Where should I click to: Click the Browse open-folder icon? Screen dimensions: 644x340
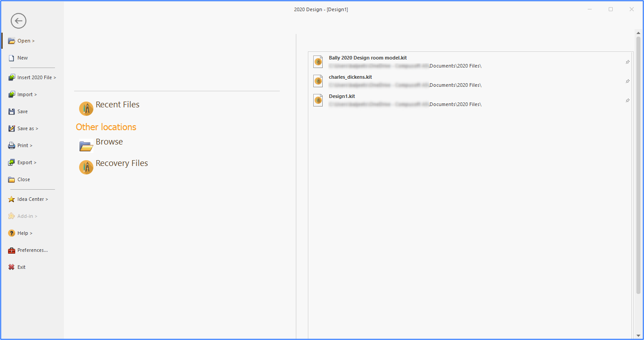pyautogui.click(x=86, y=146)
